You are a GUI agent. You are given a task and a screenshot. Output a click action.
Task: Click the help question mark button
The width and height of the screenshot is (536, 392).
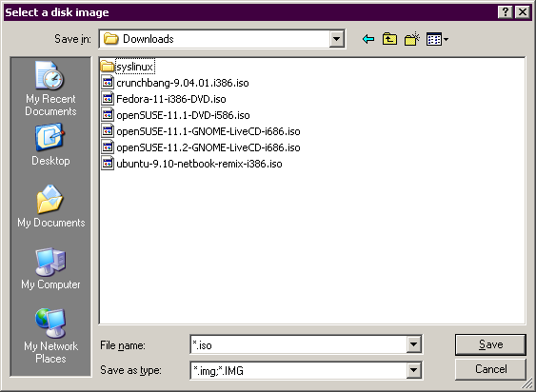(x=505, y=12)
